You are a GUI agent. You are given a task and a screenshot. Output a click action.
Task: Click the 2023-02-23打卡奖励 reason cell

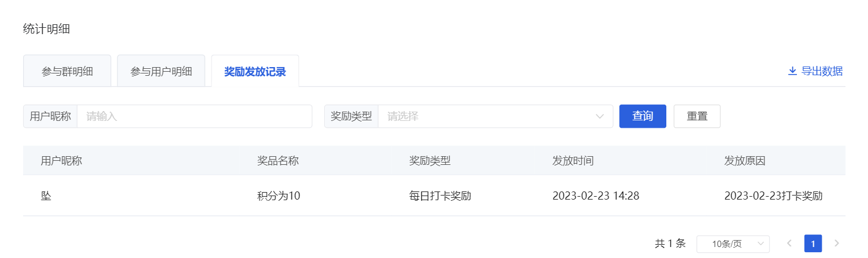(773, 196)
